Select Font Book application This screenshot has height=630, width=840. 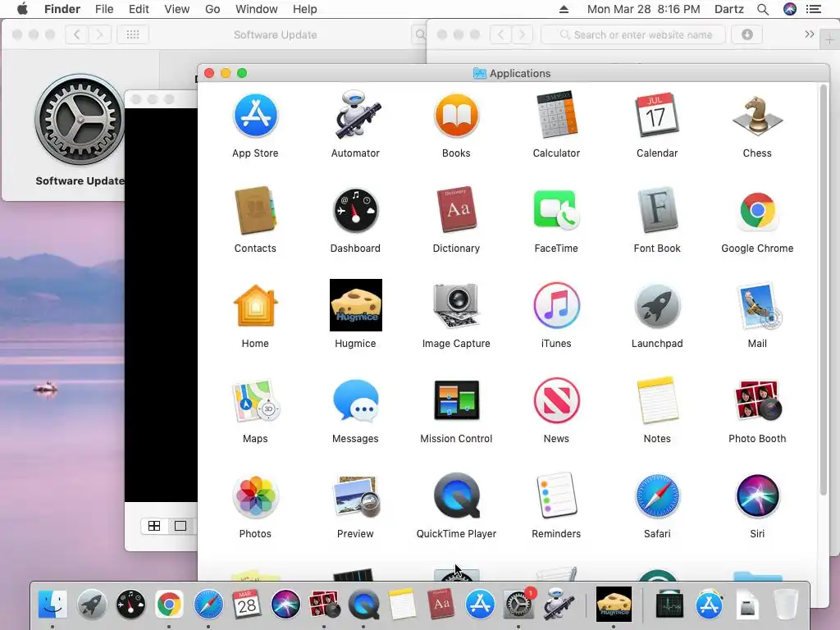657,211
